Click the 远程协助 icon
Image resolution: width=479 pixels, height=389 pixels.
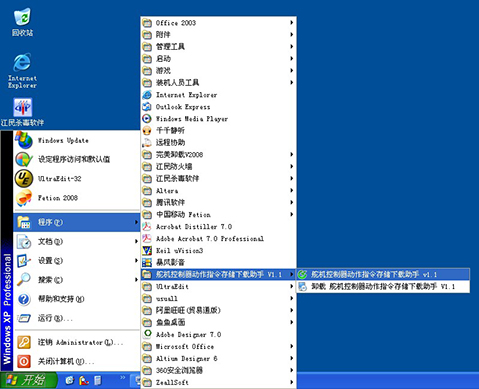pos(147,143)
